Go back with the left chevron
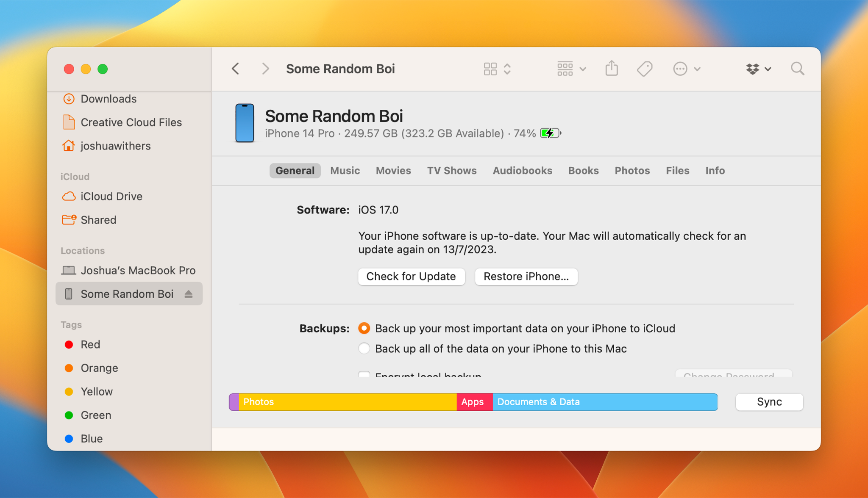 tap(236, 69)
